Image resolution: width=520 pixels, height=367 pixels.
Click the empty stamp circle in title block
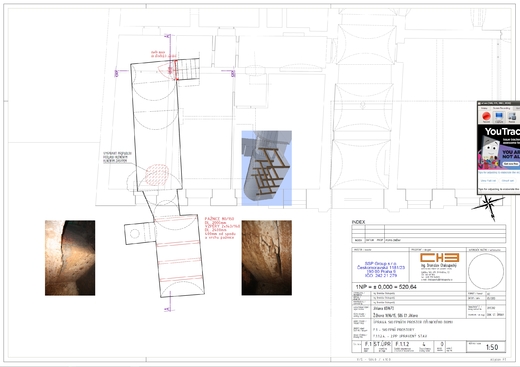coord(486,271)
